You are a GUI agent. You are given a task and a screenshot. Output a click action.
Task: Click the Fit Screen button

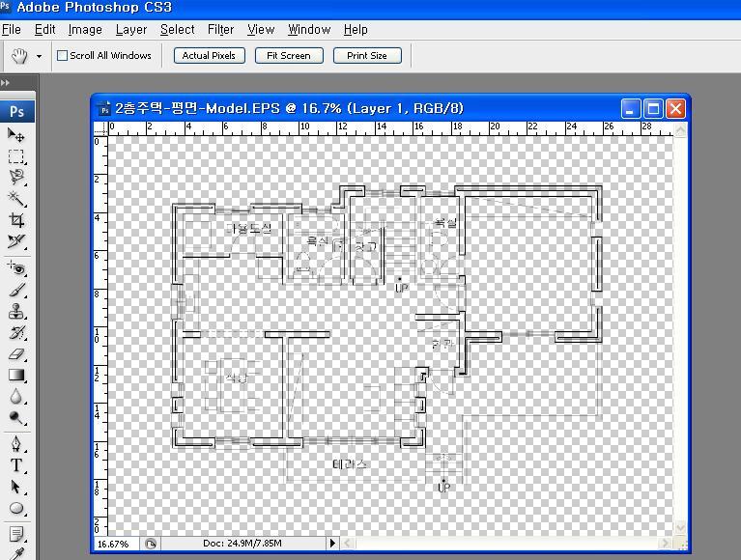289,56
